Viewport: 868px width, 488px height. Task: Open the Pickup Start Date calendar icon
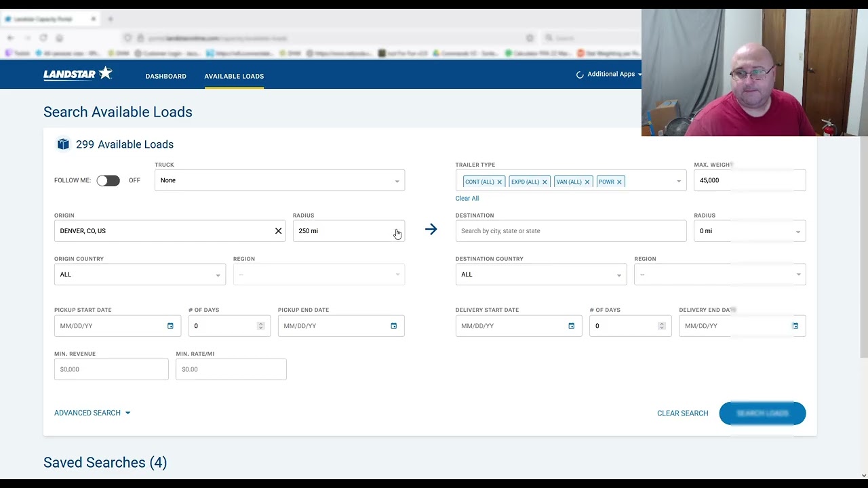(x=170, y=326)
